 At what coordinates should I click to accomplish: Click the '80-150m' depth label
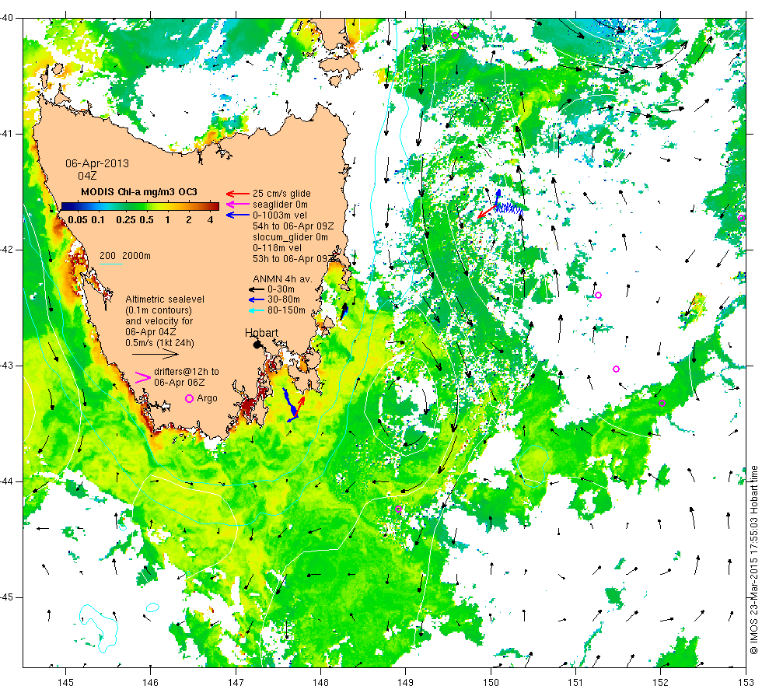[x=287, y=310]
